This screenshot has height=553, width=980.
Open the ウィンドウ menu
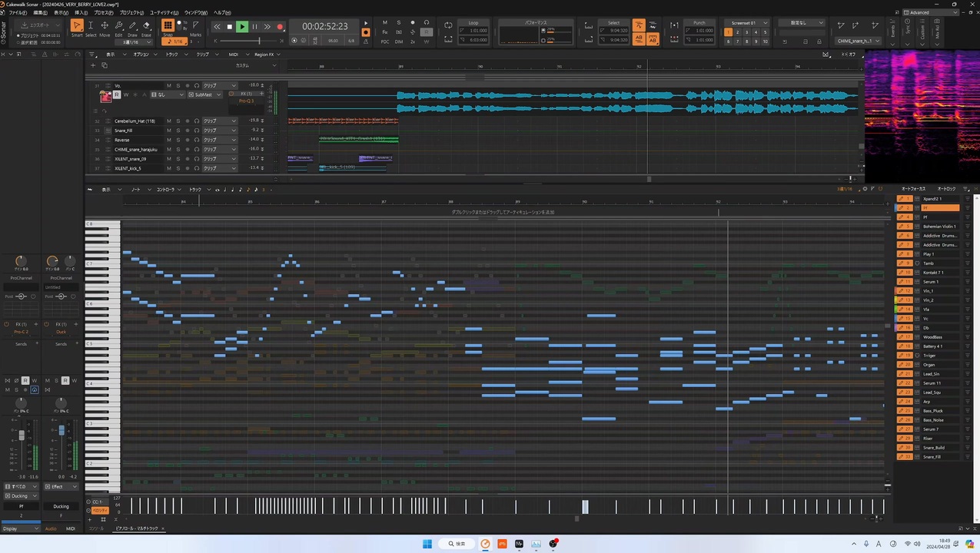(x=196, y=13)
